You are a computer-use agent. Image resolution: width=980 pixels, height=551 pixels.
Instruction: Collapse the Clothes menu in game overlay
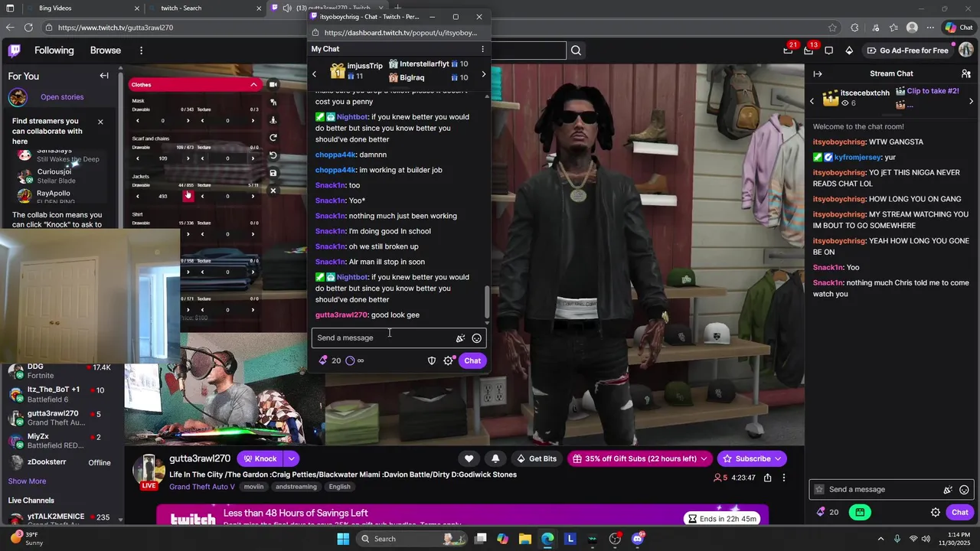pos(253,85)
